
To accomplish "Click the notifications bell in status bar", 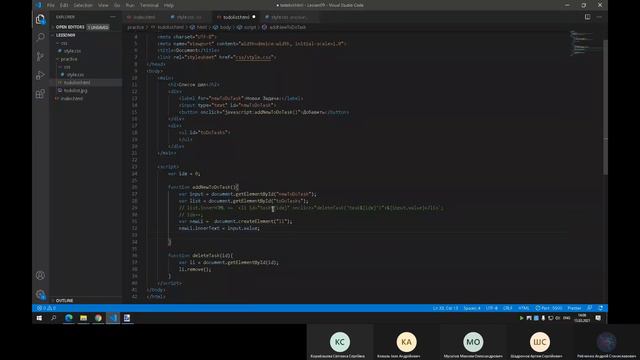I will coord(600,308).
